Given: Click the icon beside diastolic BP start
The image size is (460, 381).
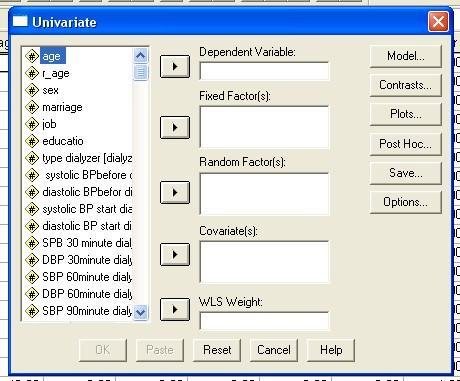Looking at the screenshot, I should tap(32, 226).
